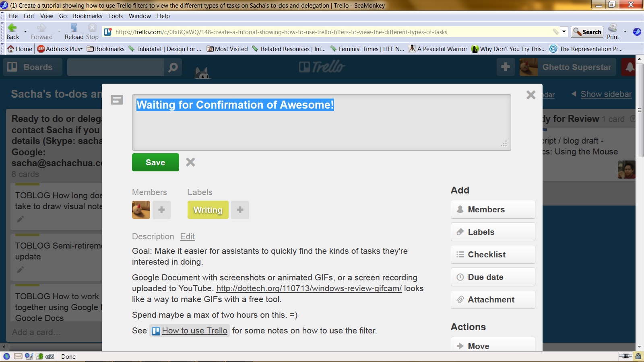
Task: Click the Search button in the navigation toolbar
Action: (587, 32)
